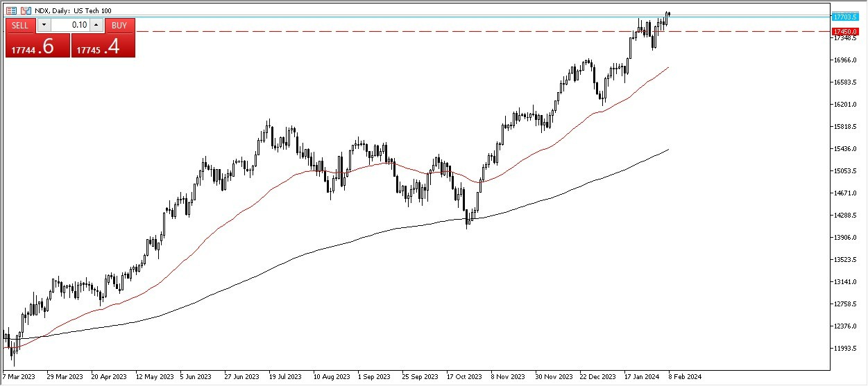The height and width of the screenshot is (386, 868).
Task: Open the Depth of Market icon
Action: point(26,10)
